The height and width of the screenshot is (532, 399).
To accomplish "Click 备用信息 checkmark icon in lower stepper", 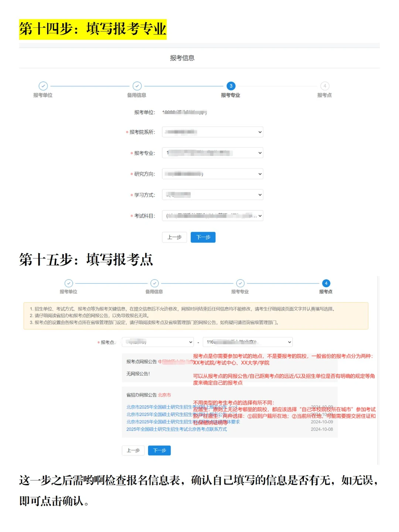I will click(x=155, y=283).
